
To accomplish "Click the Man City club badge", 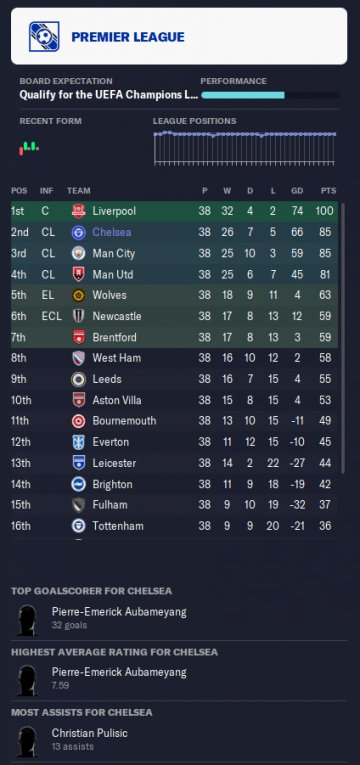I will (x=78, y=253).
